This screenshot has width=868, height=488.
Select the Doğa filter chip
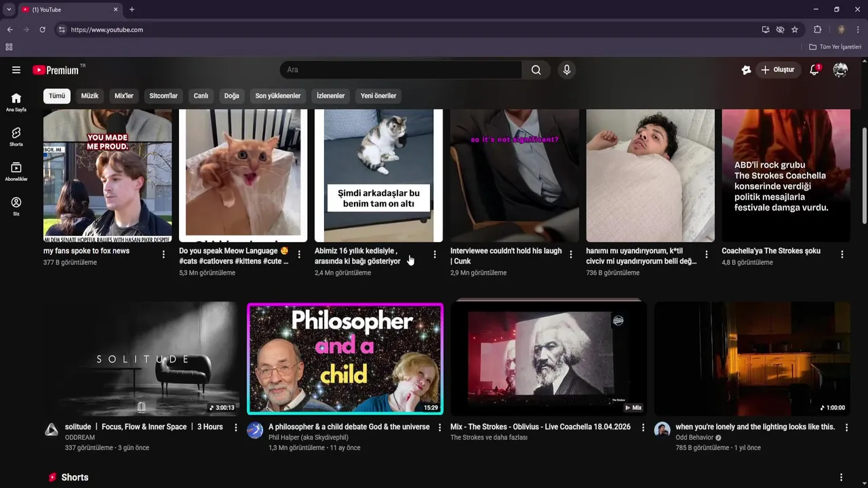coord(232,96)
